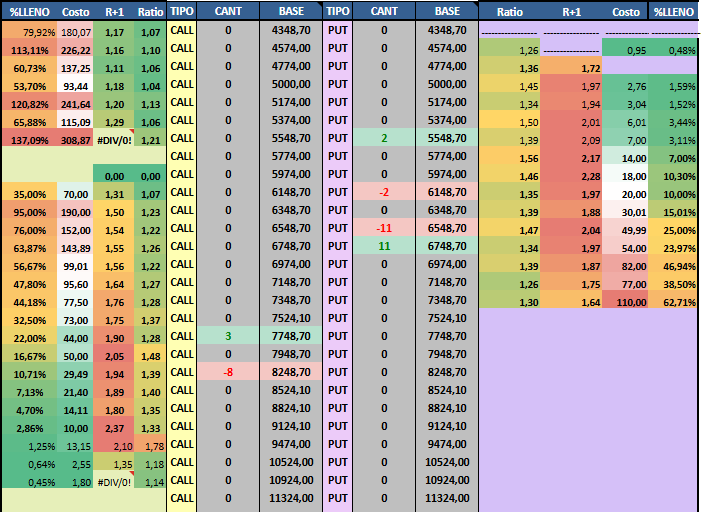Select the 79,92% cell under %LLENO
Viewport: 701px width, 512px height.
point(30,32)
